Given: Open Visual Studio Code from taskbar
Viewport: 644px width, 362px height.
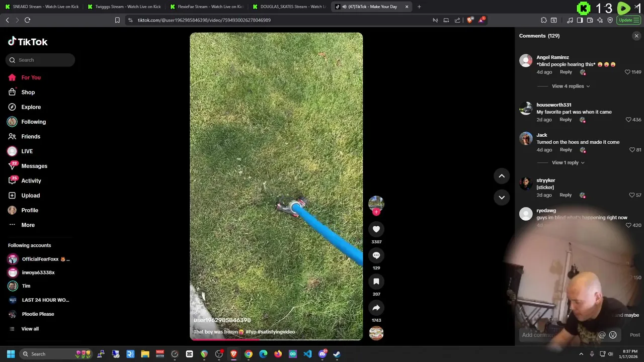Looking at the screenshot, I should click(x=307, y=354).
